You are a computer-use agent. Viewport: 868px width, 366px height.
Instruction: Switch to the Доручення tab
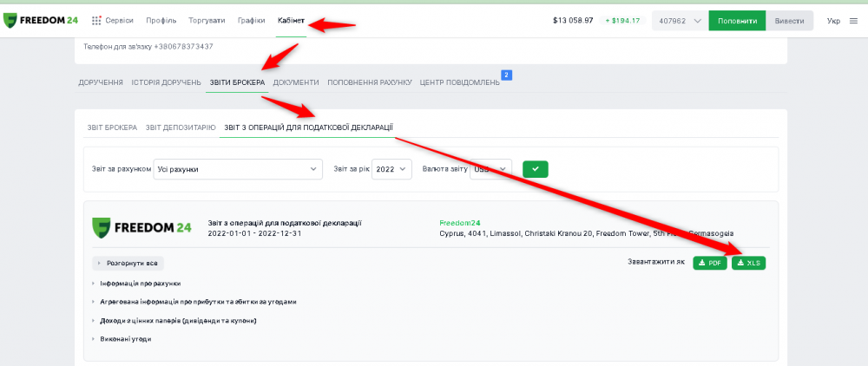click(101, 82)
